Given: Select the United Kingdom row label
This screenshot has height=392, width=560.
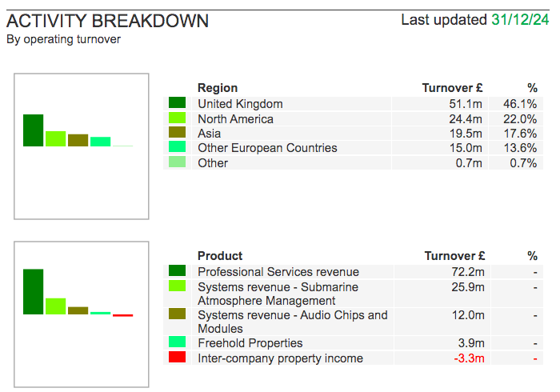Looking at the screenshot, I should click(240, 104).
